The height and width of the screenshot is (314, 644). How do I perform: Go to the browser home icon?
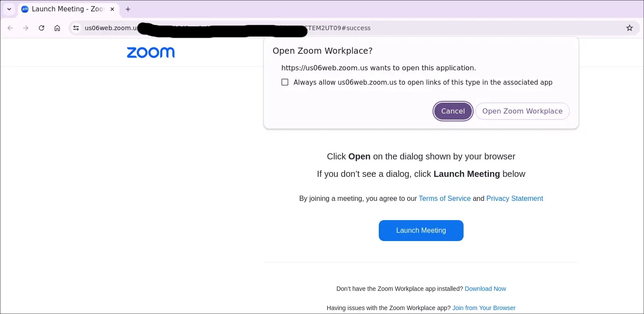57,28
